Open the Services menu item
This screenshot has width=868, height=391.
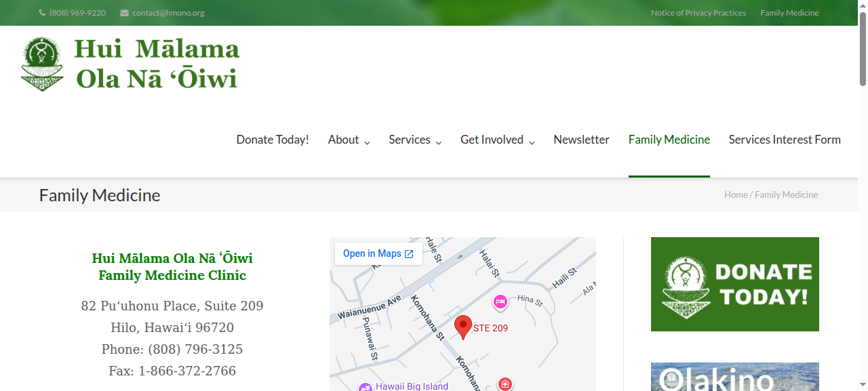click(x=410, y=140)
